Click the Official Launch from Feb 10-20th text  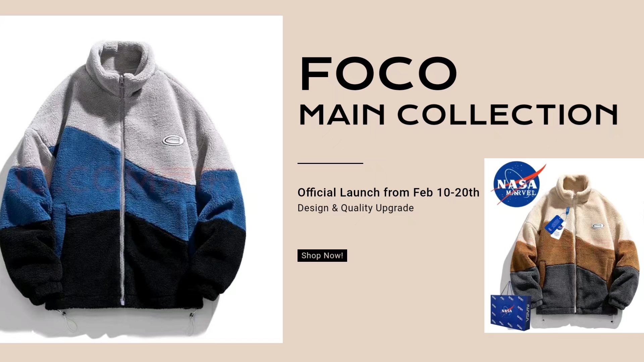pyautogui.click(x=388, y=192)
